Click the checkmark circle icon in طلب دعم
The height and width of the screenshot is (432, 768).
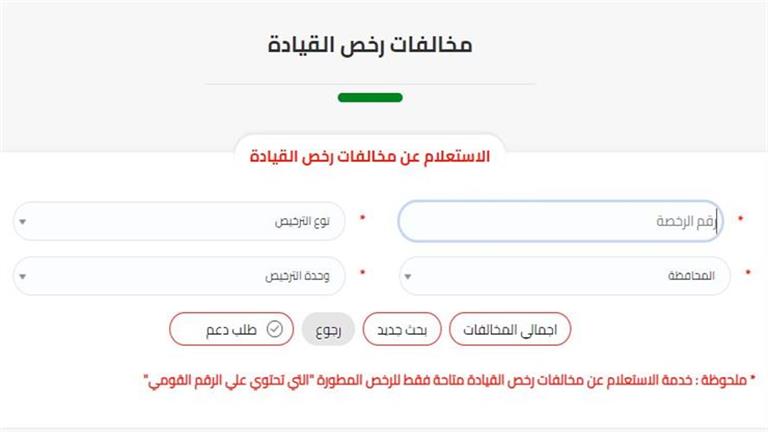275,328
